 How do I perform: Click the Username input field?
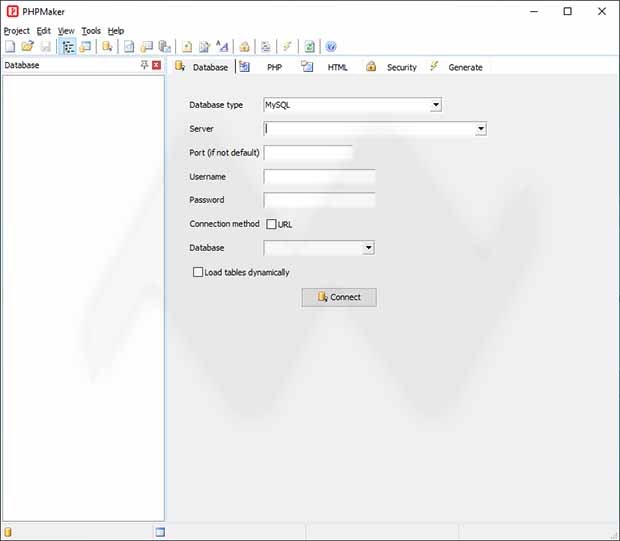coord(319,176)
